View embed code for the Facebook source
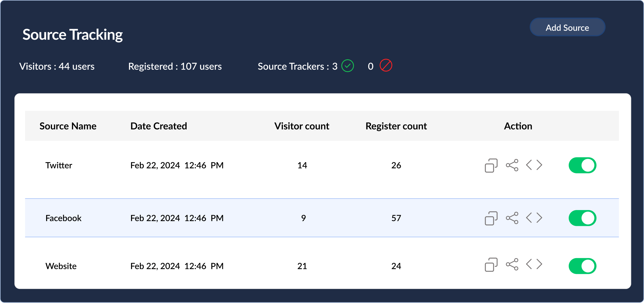This screenshot has height=303, width=644. coord(534,218)
